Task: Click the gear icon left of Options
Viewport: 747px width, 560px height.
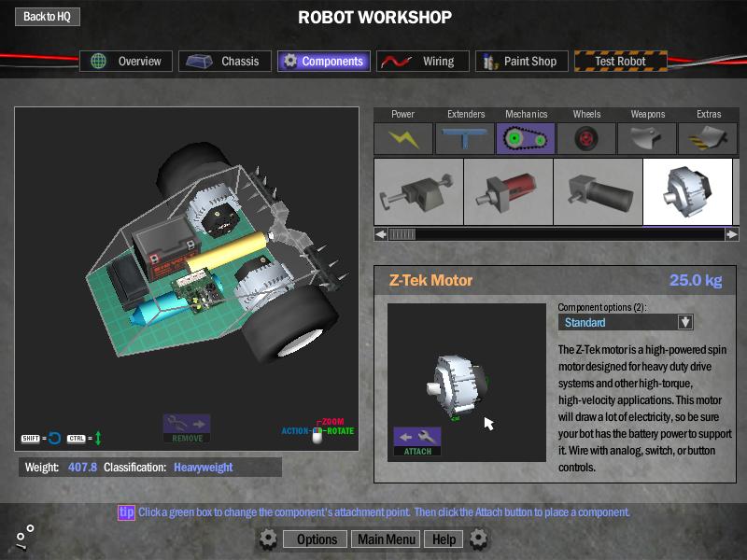Action: 268,539
